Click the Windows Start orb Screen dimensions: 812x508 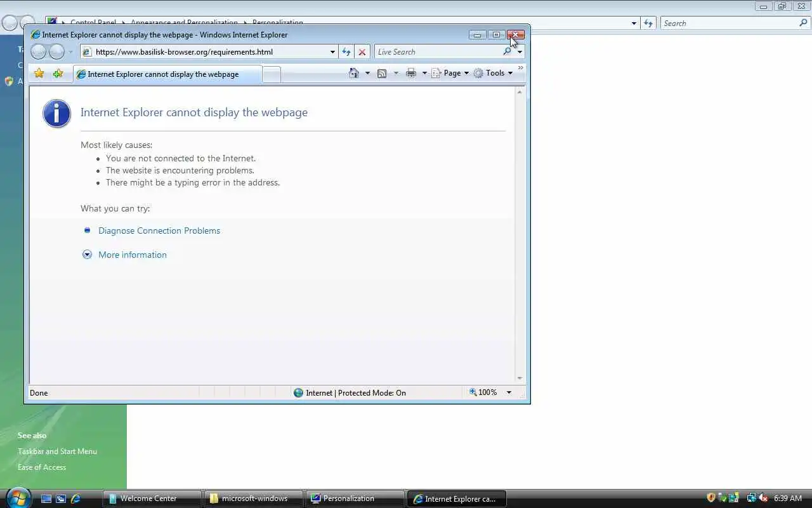pos(18,498)
